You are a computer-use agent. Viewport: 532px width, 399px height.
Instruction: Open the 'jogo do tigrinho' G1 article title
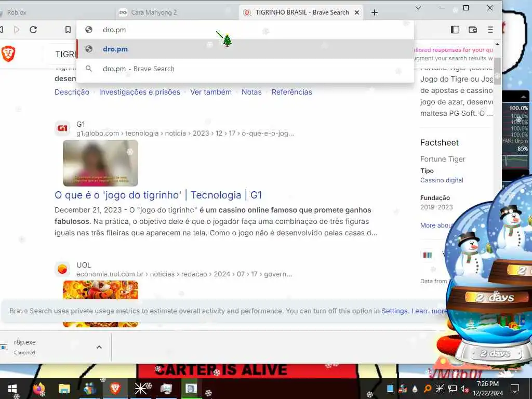tap(158, 195)
